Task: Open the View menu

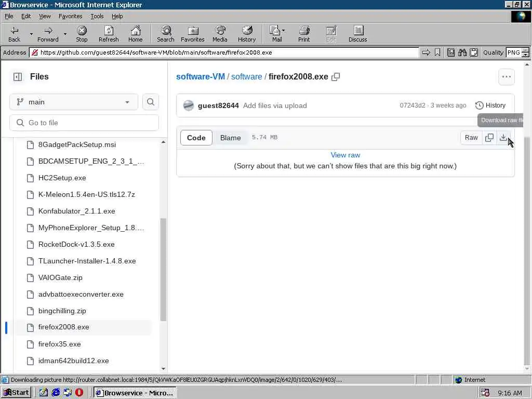Action: [x=45, y=16]
